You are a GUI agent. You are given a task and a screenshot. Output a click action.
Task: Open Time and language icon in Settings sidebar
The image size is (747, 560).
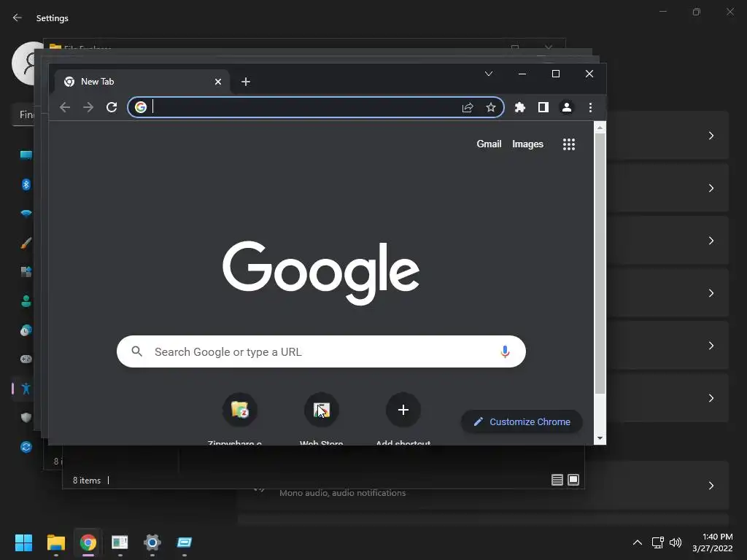click(26, 330)
